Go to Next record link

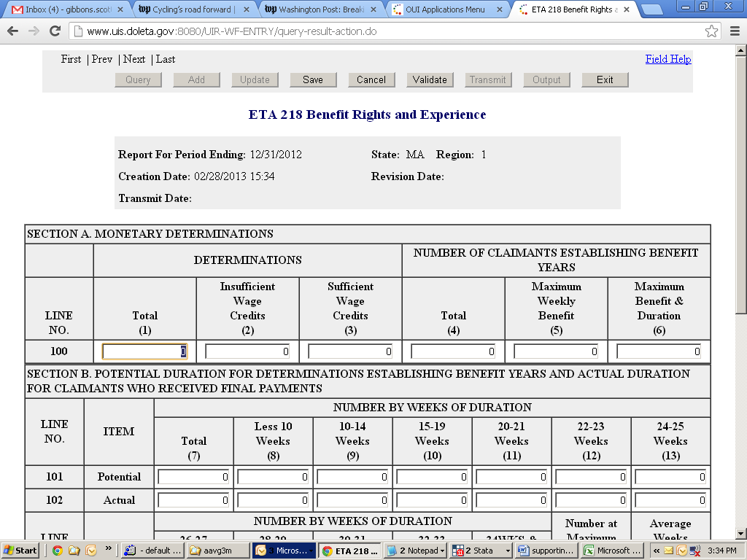(x=134, y=59)
